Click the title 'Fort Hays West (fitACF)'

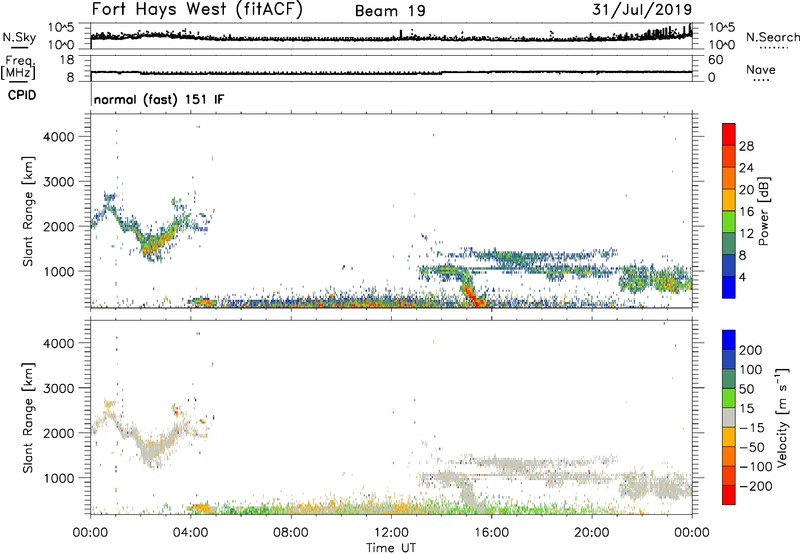click(x=197, y=10)
